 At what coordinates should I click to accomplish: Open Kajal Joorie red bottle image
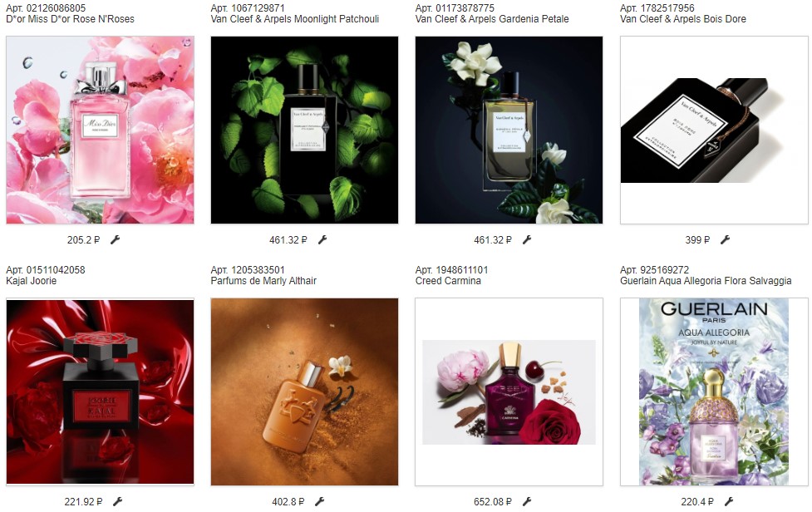click(100, 391)
